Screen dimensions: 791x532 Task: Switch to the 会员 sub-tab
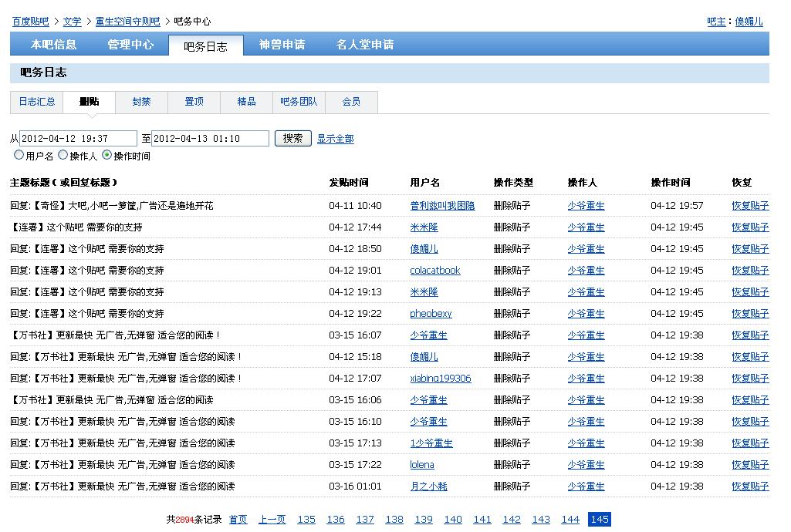tap(352, 102)
